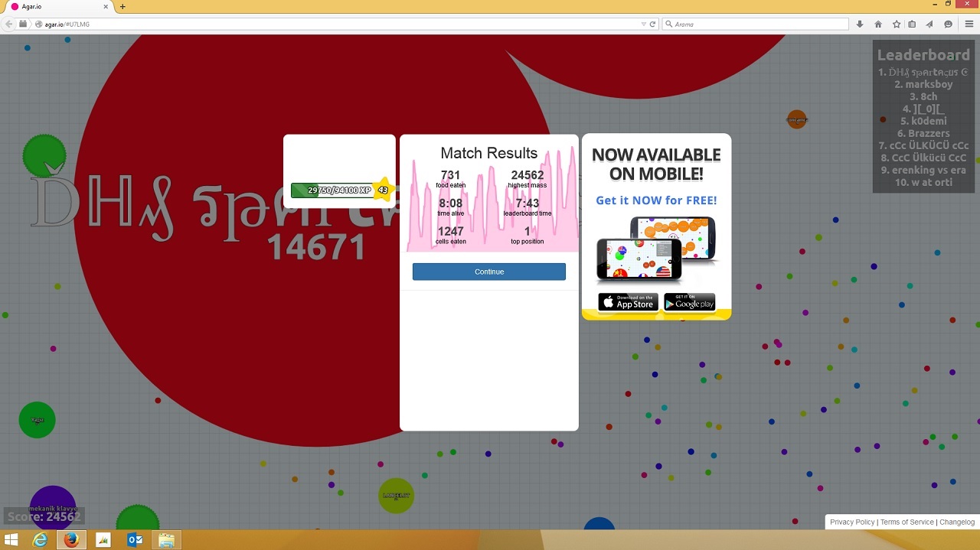Open the colorful chart app in taskbar
The height and width of the screenshot is (550, 980).
[x=103, y=540]
